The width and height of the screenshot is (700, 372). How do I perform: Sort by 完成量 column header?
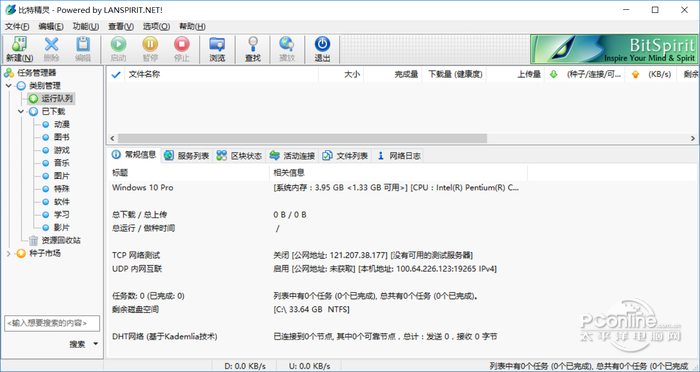point(392,75)
